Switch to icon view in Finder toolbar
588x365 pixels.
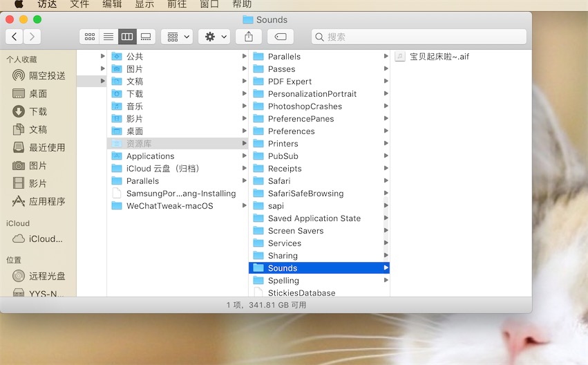point(90,37)
